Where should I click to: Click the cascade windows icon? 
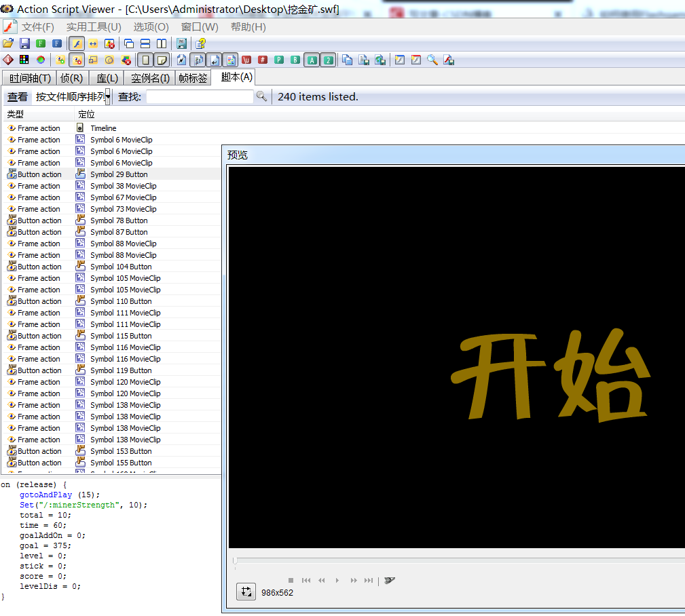point(129,43)
